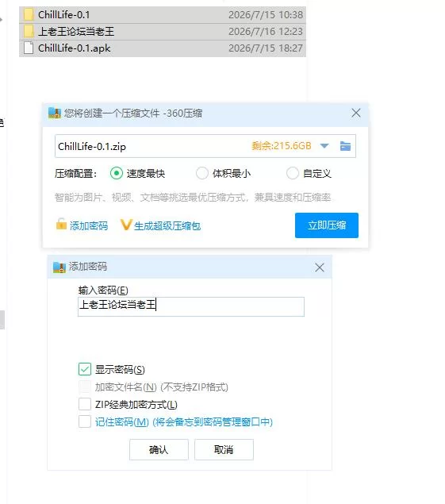445x504 pixels.
Task: Select the 体积最小 radio option
Action: 202,173
